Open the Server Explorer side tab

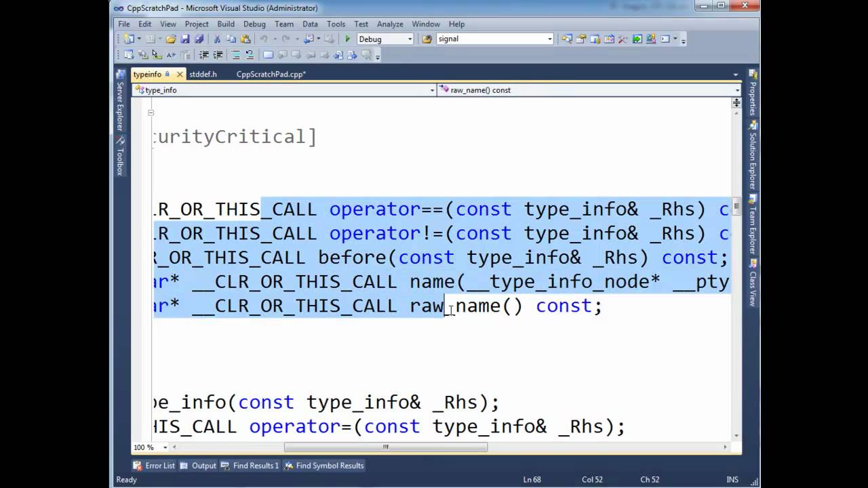click(120, 102)
